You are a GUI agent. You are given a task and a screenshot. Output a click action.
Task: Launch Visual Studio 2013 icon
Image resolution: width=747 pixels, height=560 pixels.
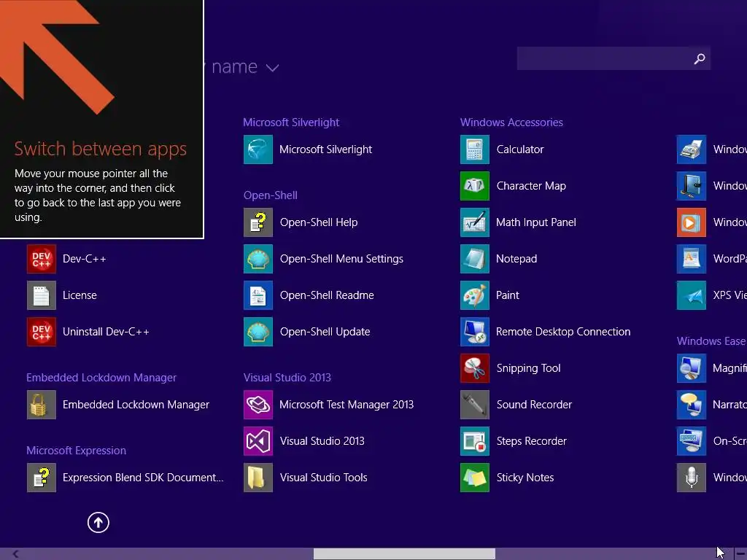point(258,441)
